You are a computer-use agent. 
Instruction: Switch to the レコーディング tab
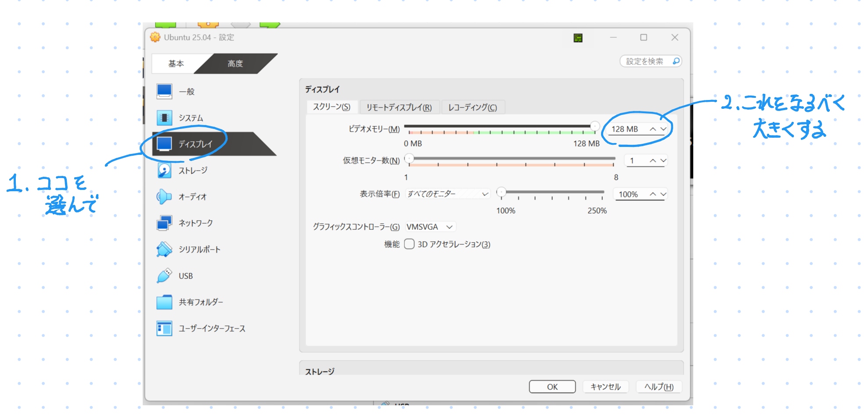pos(472,107)
